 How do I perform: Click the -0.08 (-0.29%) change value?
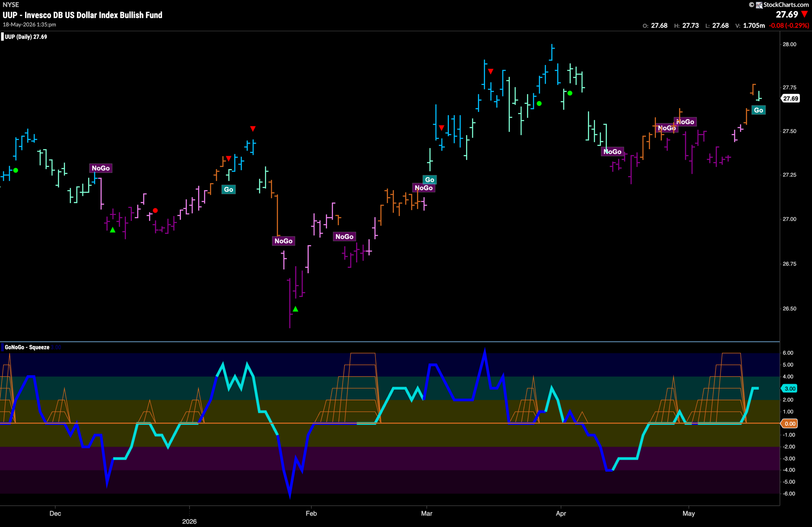789,26
